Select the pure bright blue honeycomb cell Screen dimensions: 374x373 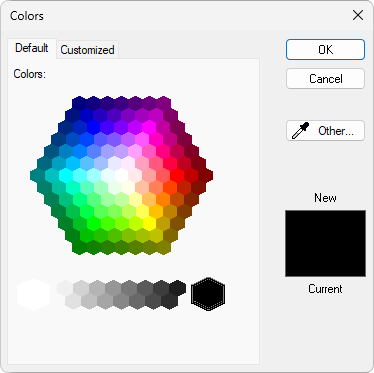point(93,127)
